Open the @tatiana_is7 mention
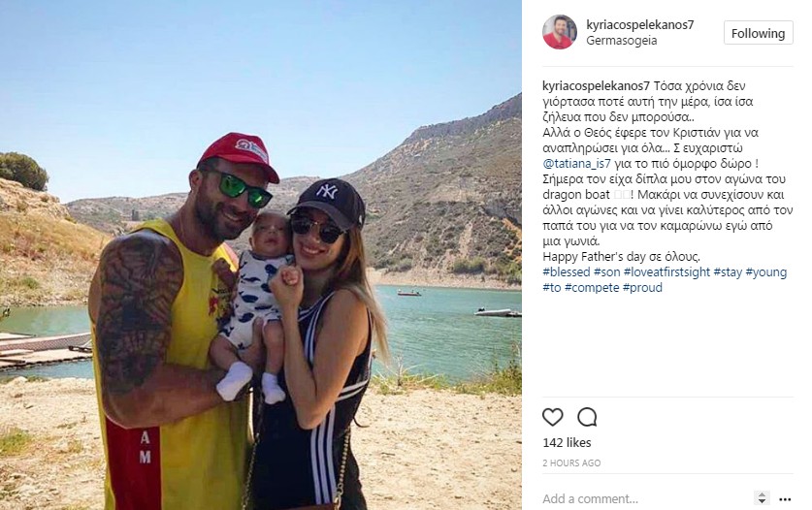The width and height of the screenshot is (812, 510). pos(577,164)
